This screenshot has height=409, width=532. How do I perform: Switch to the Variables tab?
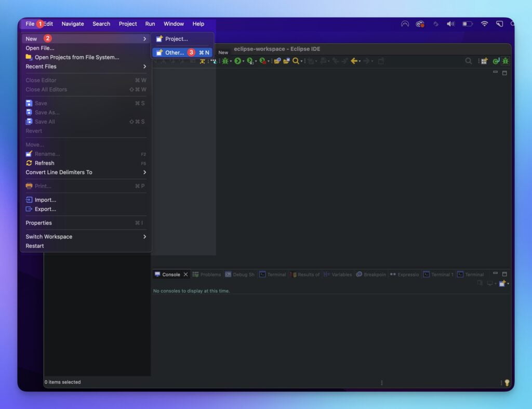coord(338,274)
